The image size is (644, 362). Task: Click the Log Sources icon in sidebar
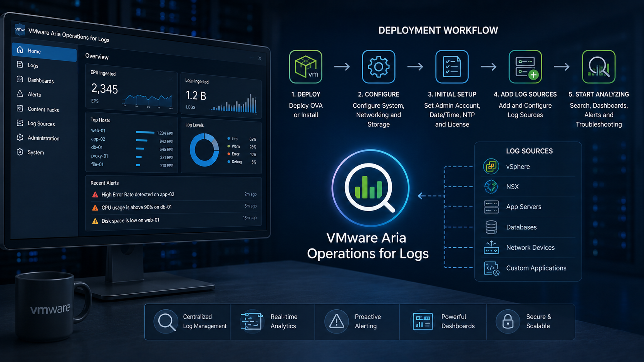click(x=20, y=123)
